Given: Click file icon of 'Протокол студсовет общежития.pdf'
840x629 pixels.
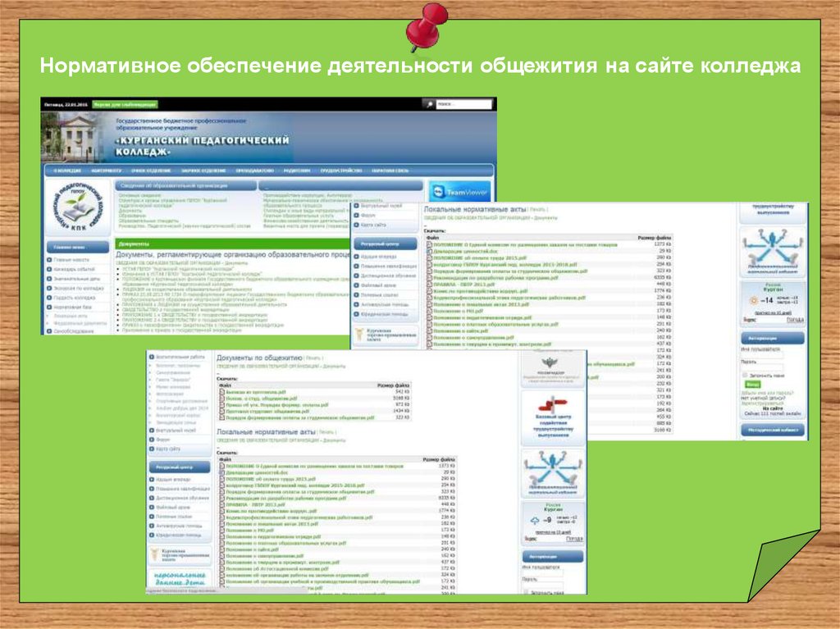Looking at the screenshot, I should [x=221, y=412].
